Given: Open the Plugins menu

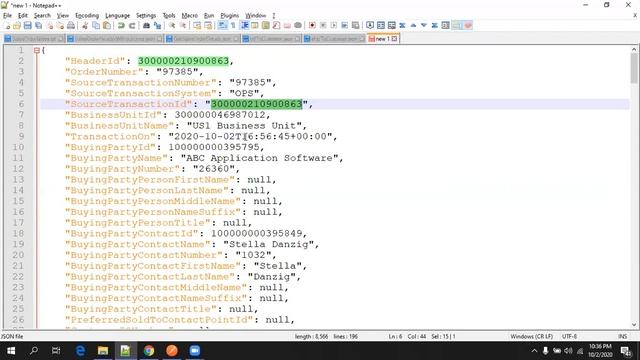Looking at the screenshot, I should point(229,16).
